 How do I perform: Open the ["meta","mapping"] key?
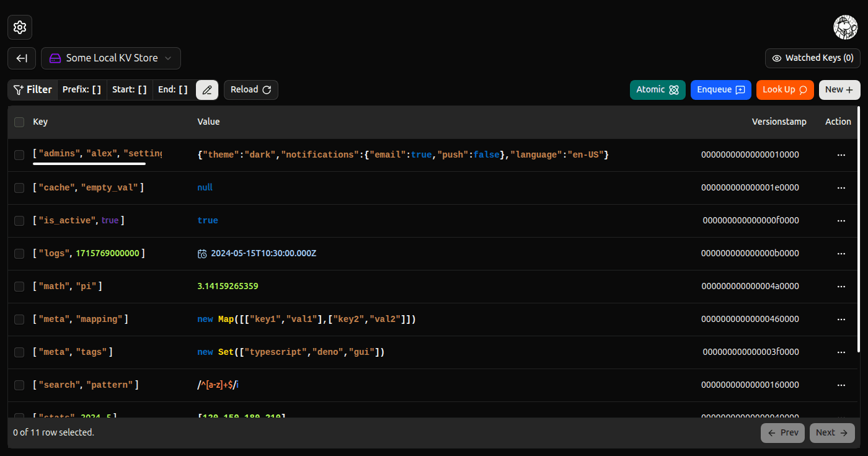81,319
